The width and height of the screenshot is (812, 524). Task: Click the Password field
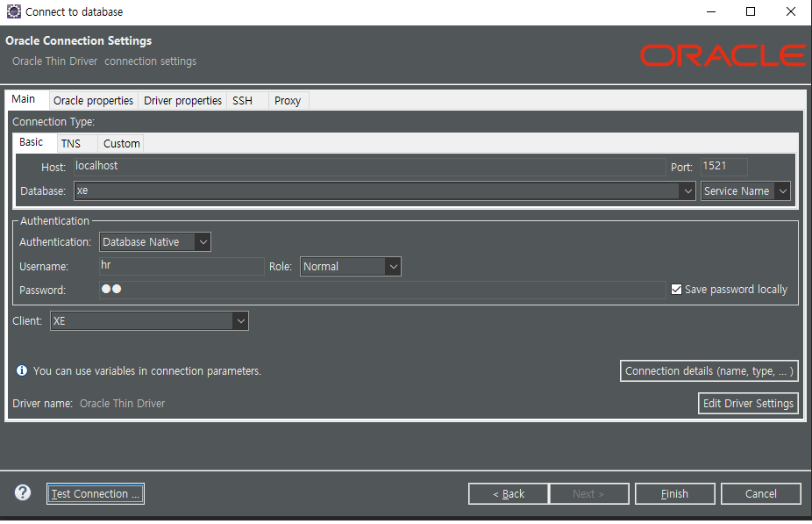pyautogui.click(x=382, y=290)
